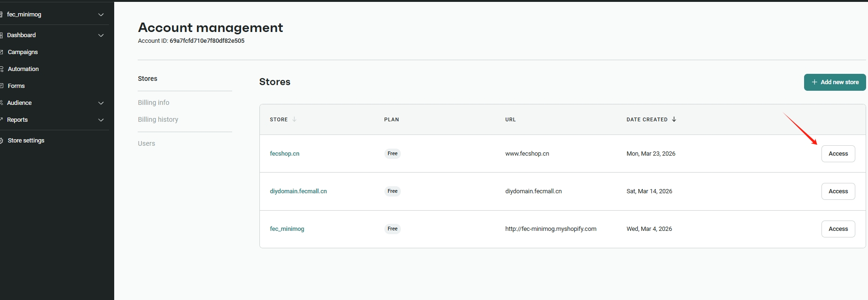The height and width of the screenshot is (300, 868).
Task: Open the fecshop.cn store link
Action: pyautogui.click(x=284, y=154)
